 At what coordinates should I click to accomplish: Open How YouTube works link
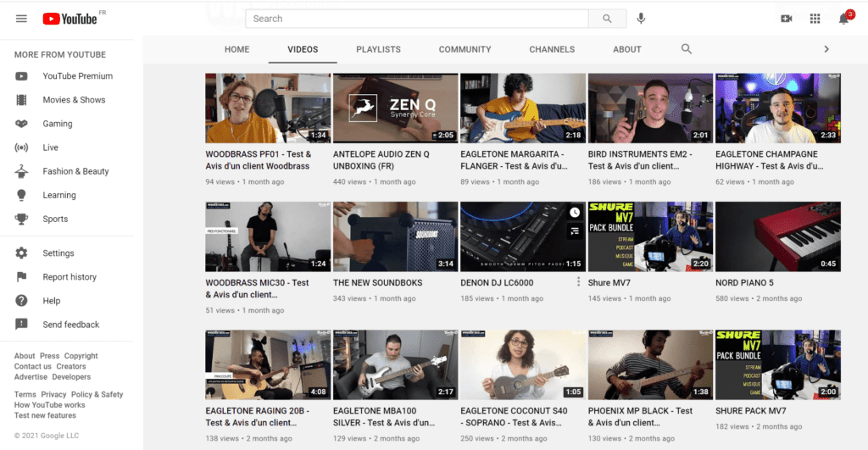tap(50, 405)
